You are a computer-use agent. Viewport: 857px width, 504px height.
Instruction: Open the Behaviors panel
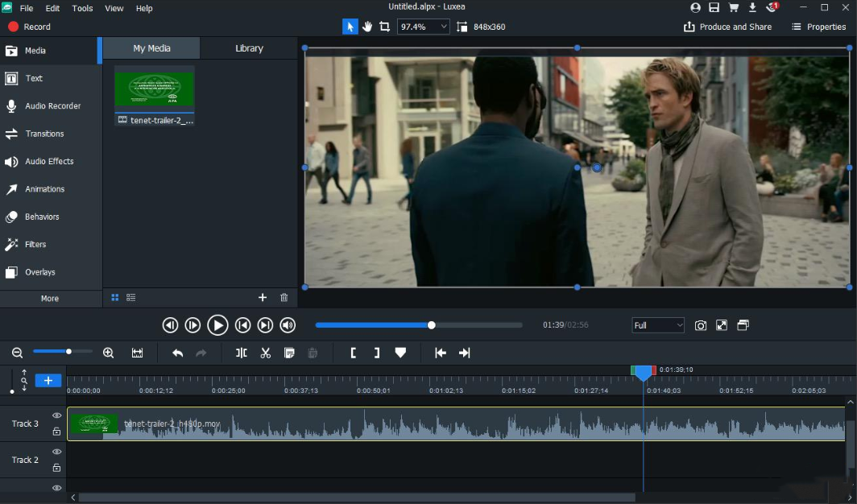50,217
